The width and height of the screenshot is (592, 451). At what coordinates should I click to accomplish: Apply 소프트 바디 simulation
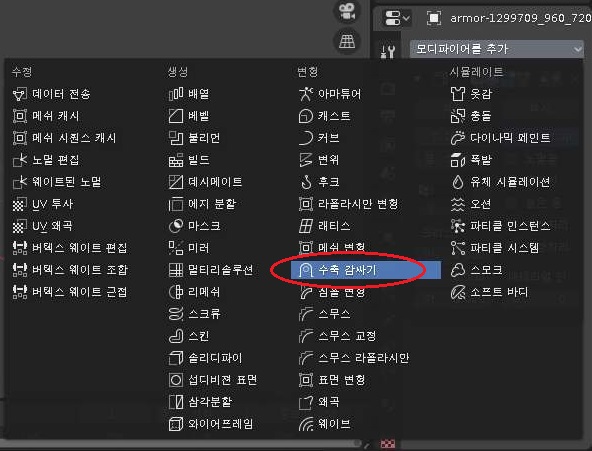[x=490, y=292]
